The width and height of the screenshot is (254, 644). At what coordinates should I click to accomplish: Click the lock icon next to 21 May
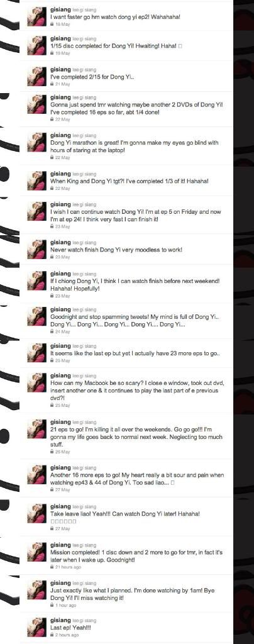click(52, 84)
